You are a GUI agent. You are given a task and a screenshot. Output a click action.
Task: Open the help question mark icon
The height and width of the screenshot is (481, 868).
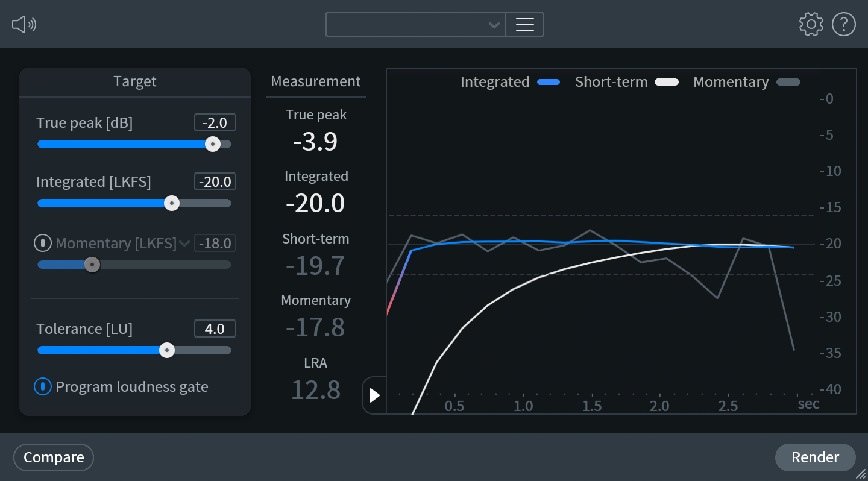[x=843, y=25]
